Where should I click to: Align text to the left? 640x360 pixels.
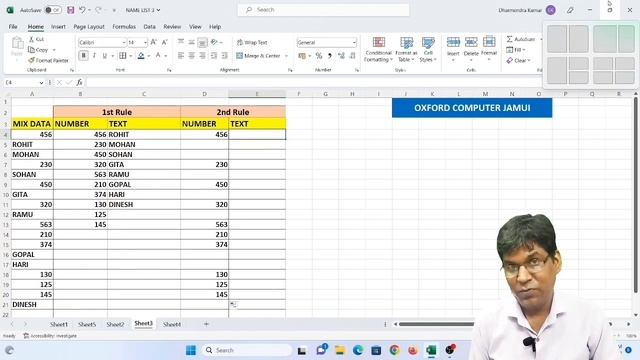tap(181, 56)
